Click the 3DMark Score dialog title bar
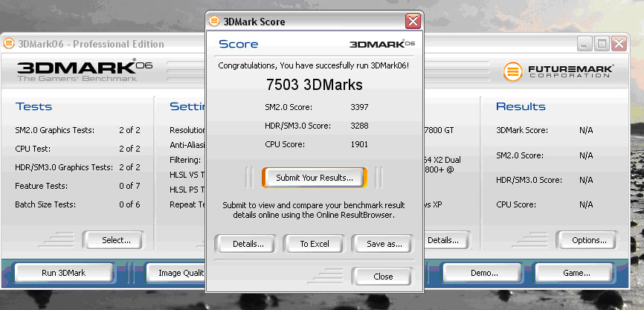This screenshot has height=310, width=644. (315, 21)
